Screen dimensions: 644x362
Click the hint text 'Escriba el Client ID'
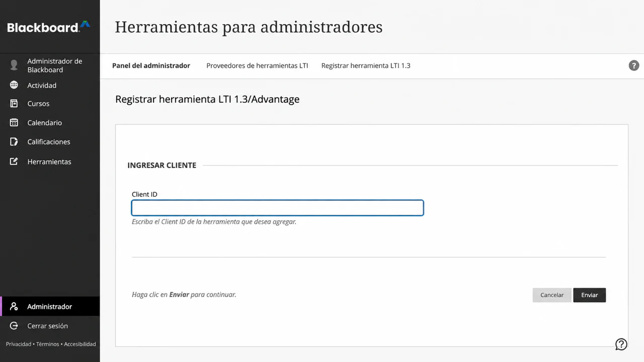point(214,221)
